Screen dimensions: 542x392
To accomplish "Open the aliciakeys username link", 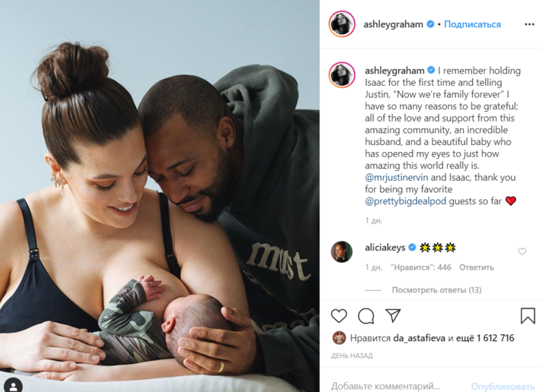I will [x=385, y=248].
